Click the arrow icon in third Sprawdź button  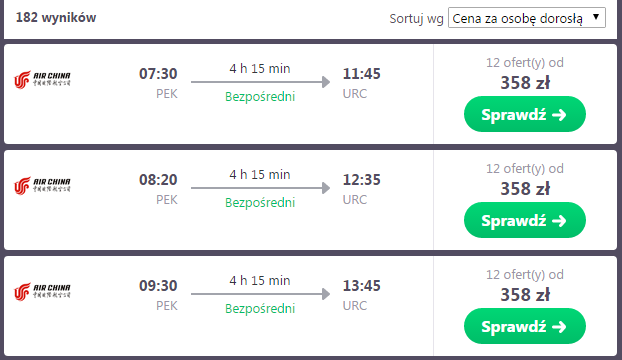tap(559, 327)
